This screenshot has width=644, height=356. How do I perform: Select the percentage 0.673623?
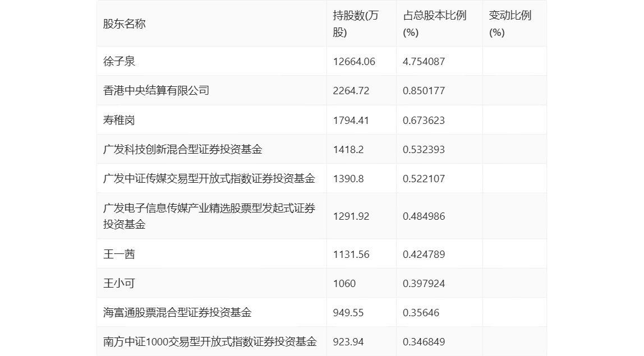(424, 121)
